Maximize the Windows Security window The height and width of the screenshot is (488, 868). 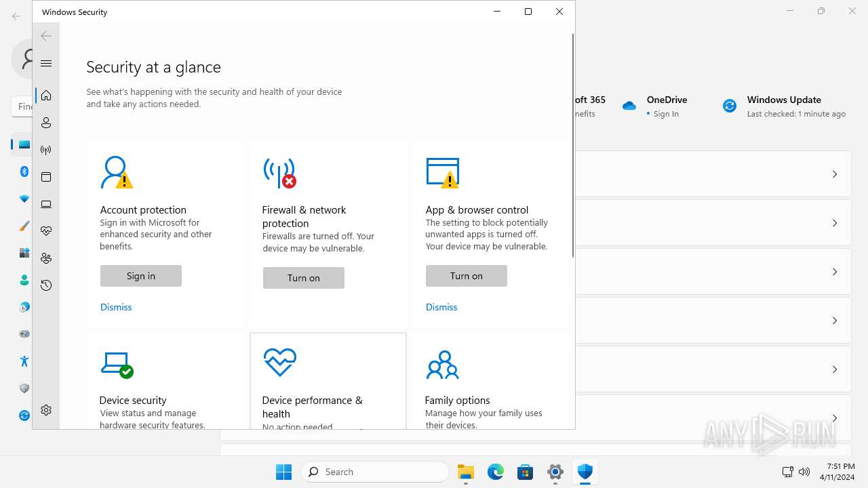pos(528,12)
